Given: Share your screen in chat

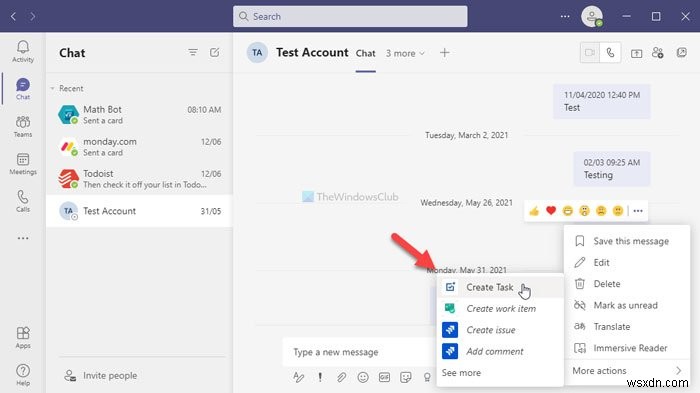Looking at the screenshot, I should 636,53.
